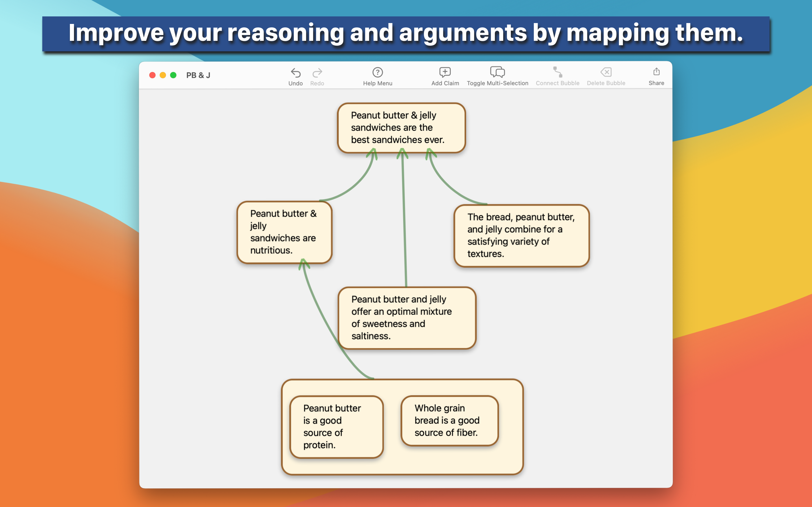Select the 'satisfying variety of textures' bubble
Viewport: 812px width, 507px height.
[x=521, y=235]
